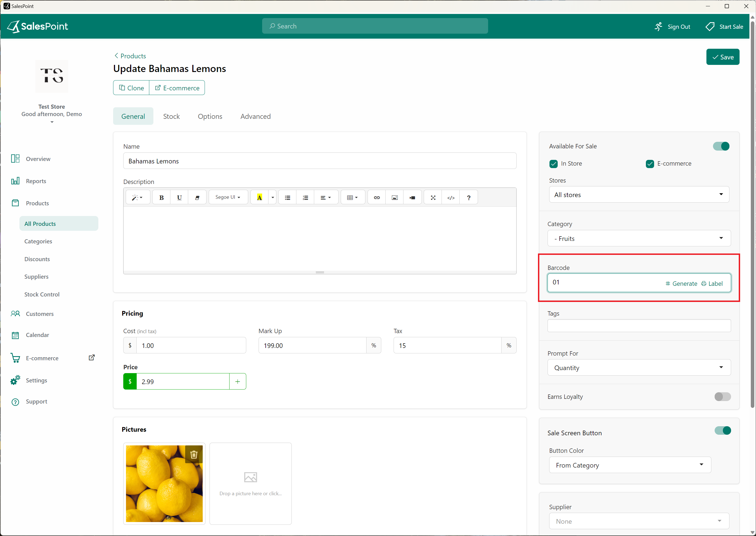Open the Segoe UI font dropdown
This screenshot has height=536, width=756.
[x=228, y=197]
